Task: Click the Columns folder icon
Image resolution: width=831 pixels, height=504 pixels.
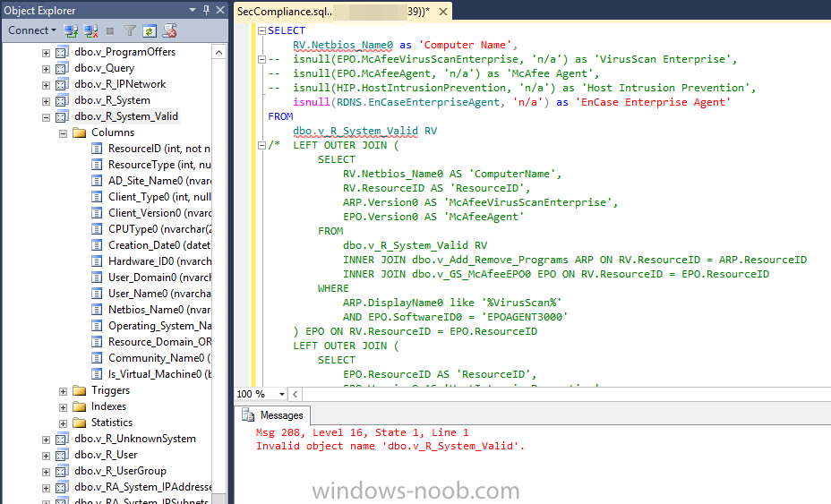Action: point(80,132)
